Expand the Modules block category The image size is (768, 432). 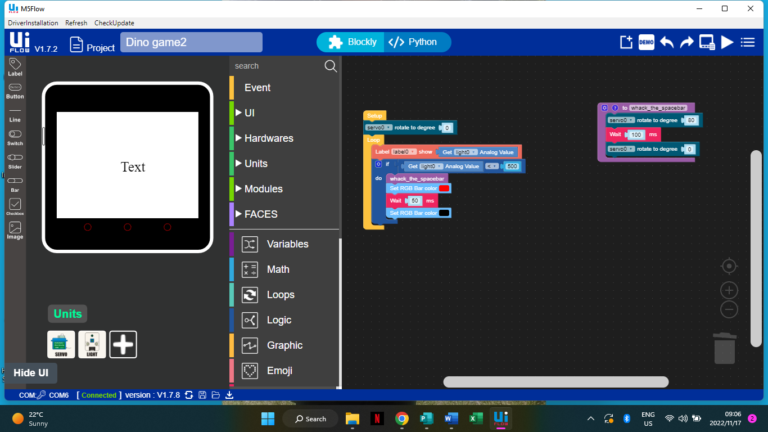click(263, 189)
